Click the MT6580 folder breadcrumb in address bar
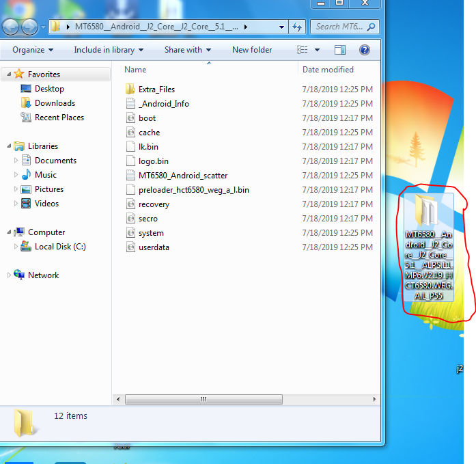Screen dimensions: 476x464 [x=156, y=27]
